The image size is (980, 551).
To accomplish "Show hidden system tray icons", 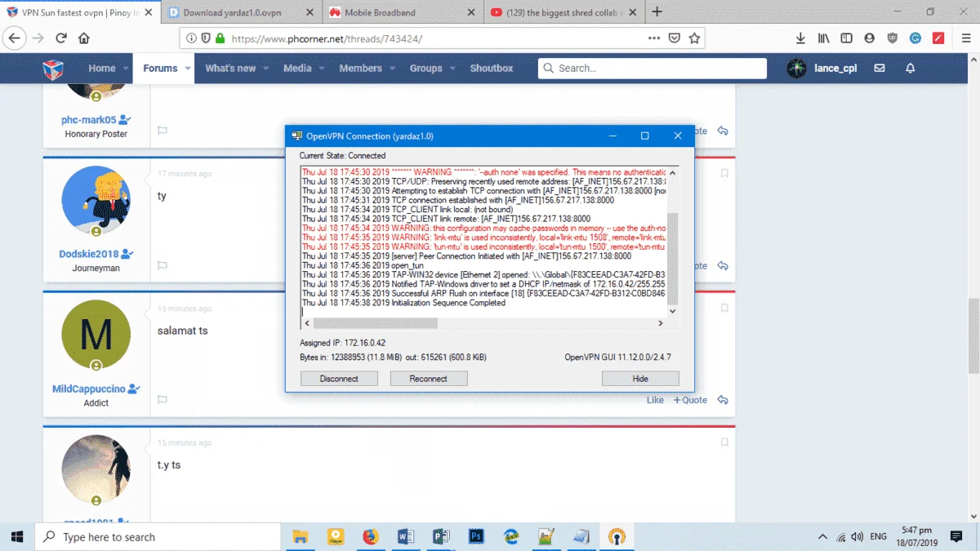I will pos(822,537).
